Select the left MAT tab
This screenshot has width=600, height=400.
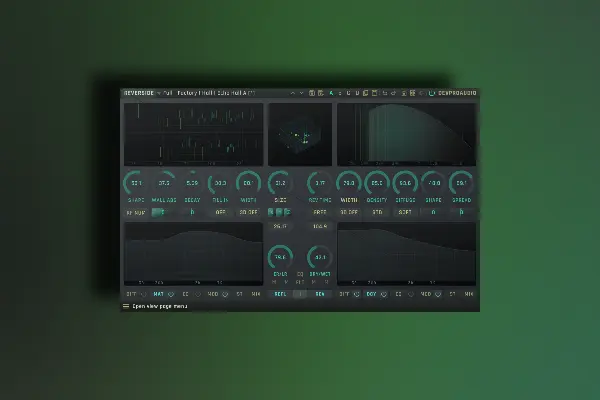click(x=158, y=294)
